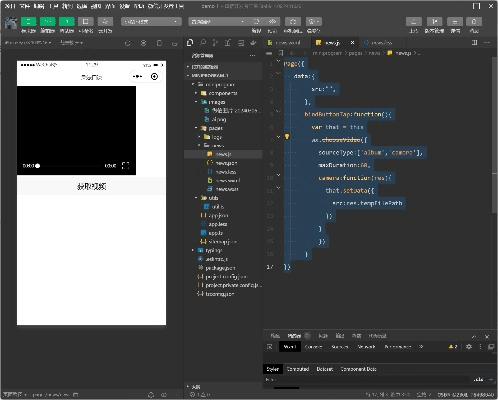
Task: Click the editor navigate back arrow
Action: (x=292, y=53)
